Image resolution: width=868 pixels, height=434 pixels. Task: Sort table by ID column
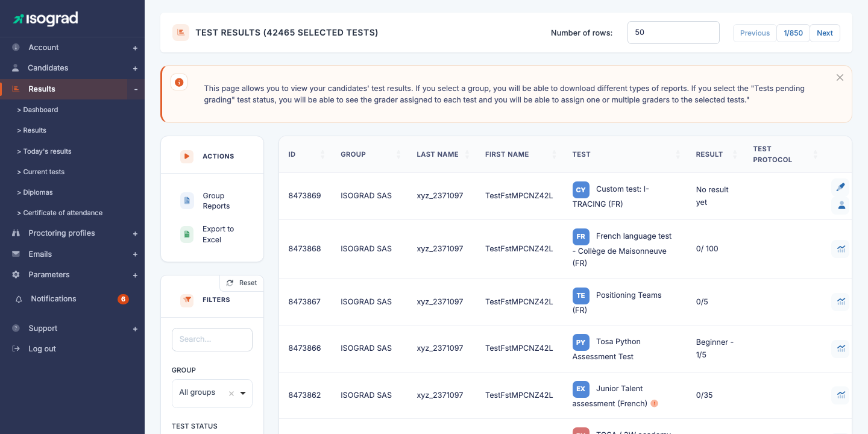pos(322,154)
